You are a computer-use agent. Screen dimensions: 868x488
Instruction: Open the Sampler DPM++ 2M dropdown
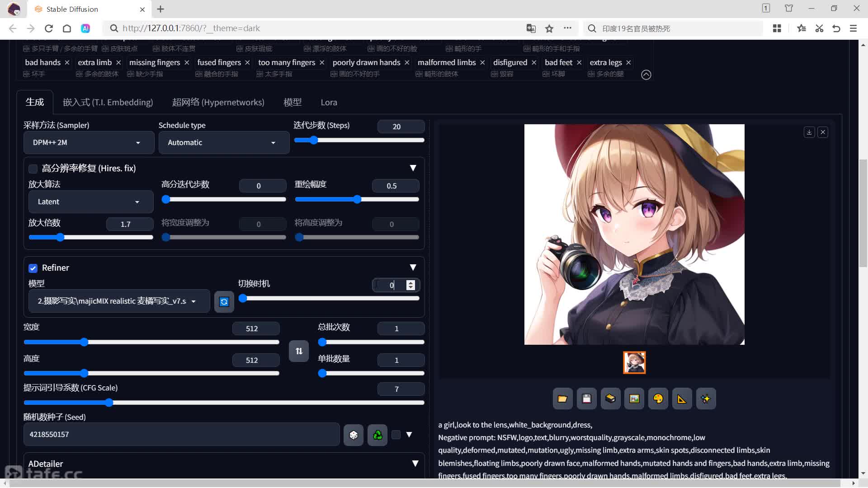click(89, 143)
